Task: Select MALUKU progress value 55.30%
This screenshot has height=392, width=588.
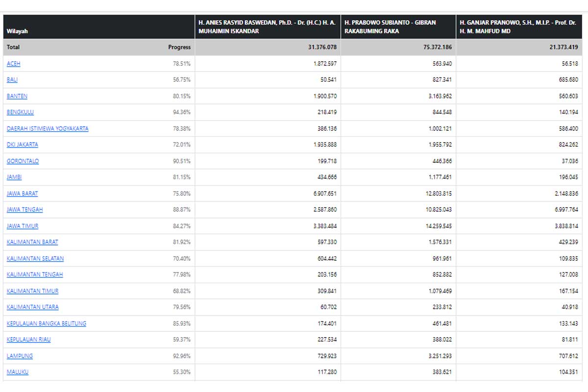Action: pos(182,372)
